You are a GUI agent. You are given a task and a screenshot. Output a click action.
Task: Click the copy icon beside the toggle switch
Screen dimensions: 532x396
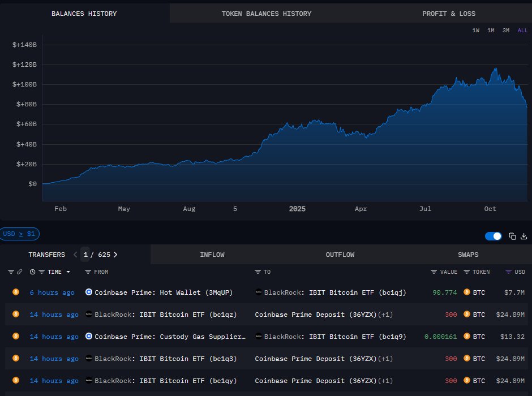512,236
